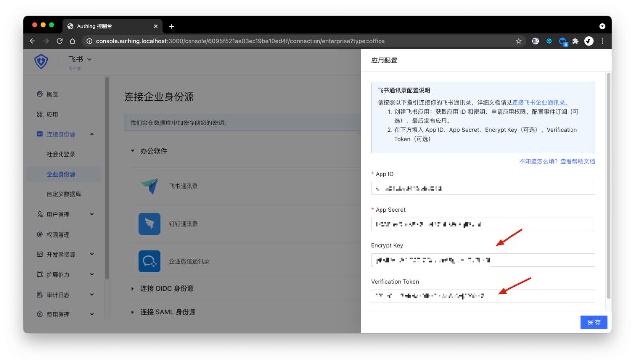This screenshot has width=635, height=364.
Task: Bookmark page with star icon
Action: coord(518,41)
